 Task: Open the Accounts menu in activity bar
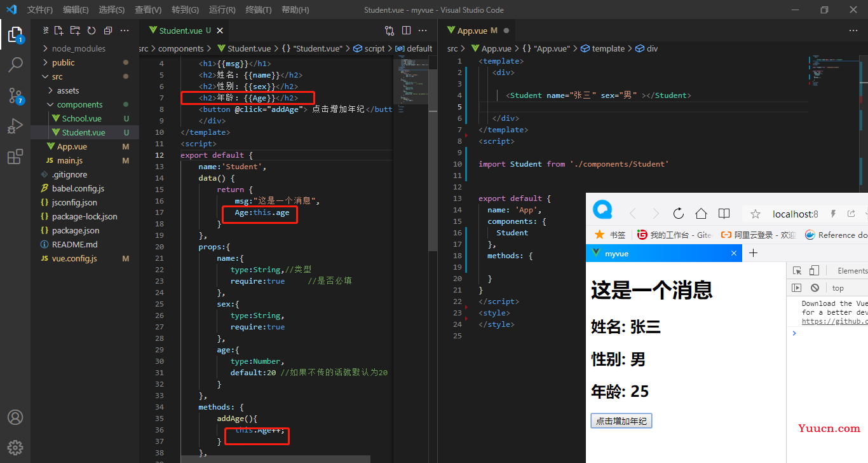[15, 417]
